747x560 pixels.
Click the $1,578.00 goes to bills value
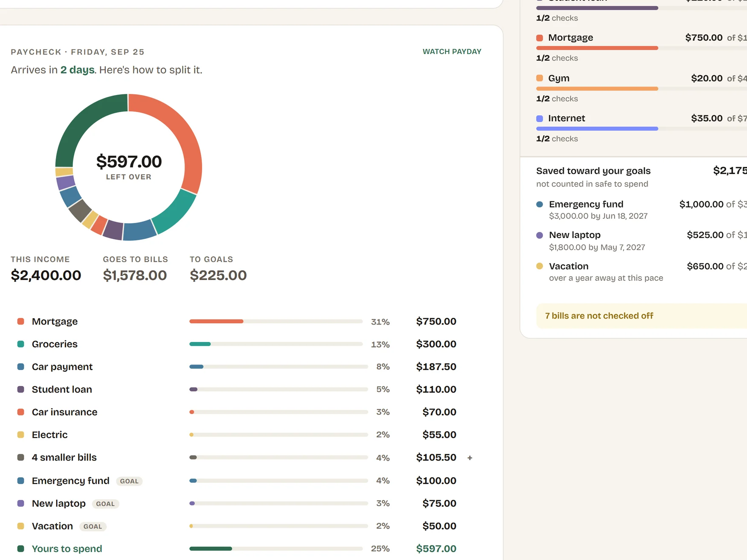(x=135, y=275)
